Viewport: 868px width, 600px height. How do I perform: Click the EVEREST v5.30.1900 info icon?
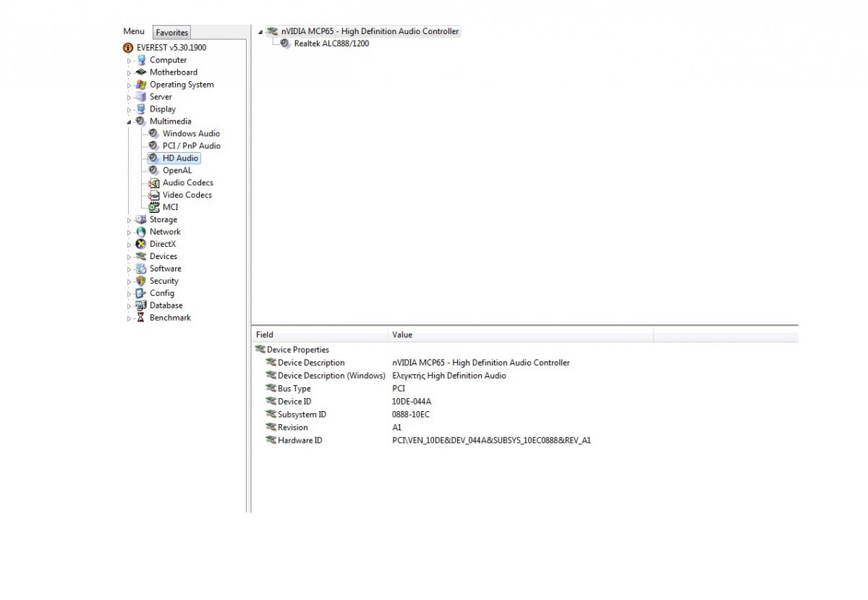point(129,48)
